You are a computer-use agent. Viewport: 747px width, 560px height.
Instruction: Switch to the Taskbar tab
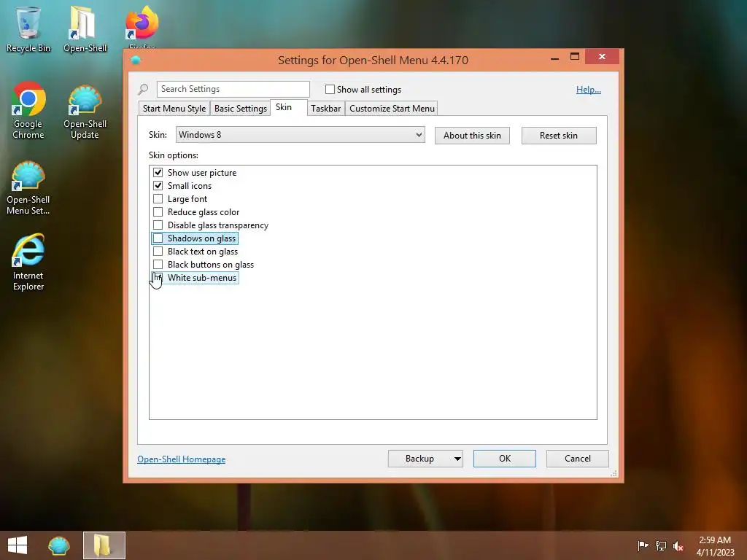click(326, 109)
